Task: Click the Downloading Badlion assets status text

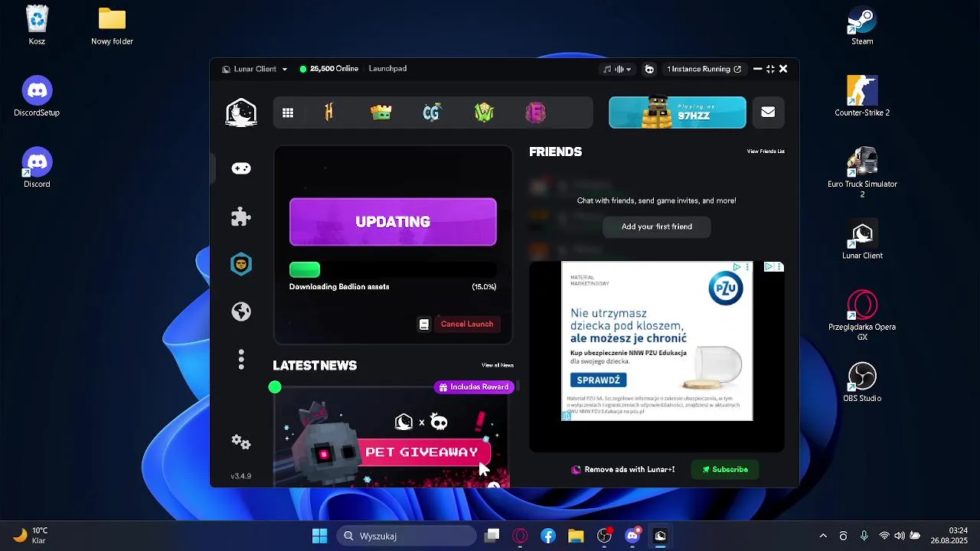Action: (339, 287)
